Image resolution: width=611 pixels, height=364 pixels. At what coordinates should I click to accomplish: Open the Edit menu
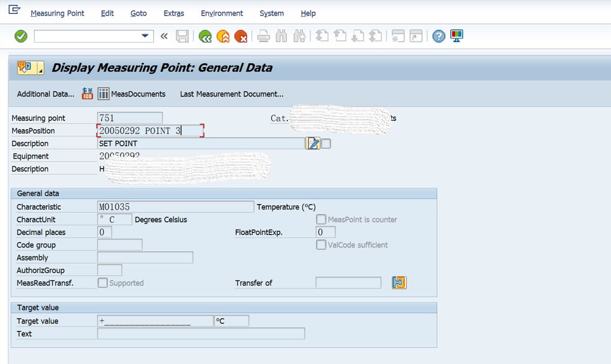(107, 13)
